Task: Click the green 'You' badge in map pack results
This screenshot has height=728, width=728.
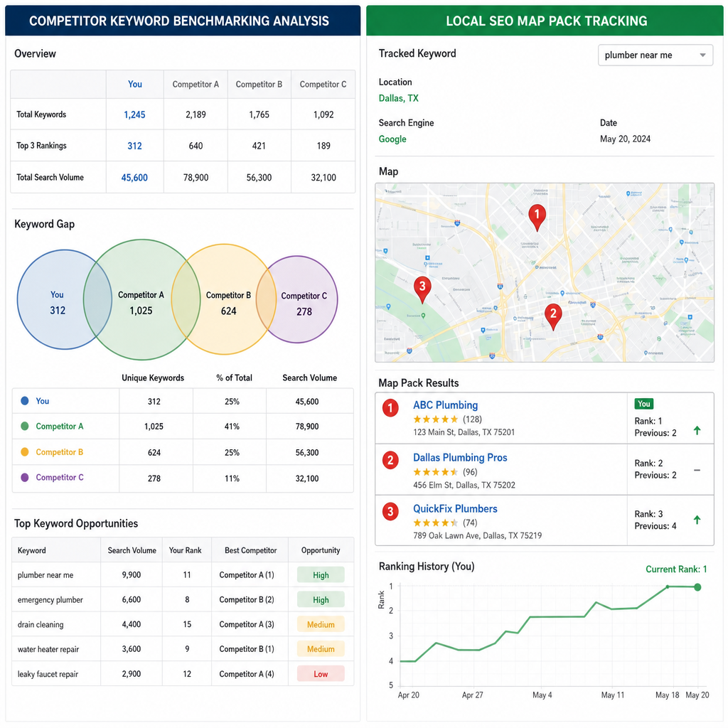Action: [x=643, y=404]
